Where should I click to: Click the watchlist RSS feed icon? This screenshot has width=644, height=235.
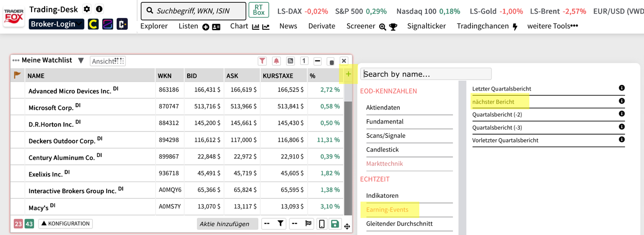[x=290, y=61]
